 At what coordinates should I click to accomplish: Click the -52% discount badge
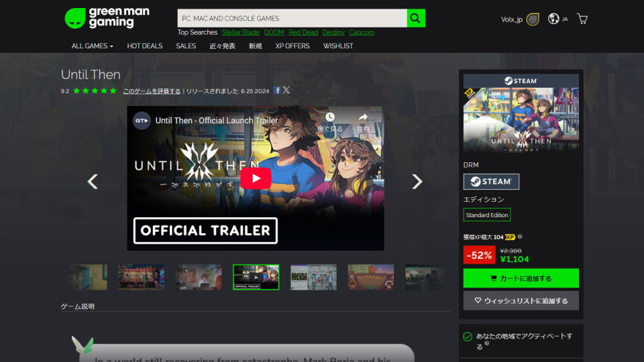[x=479, y=255]
